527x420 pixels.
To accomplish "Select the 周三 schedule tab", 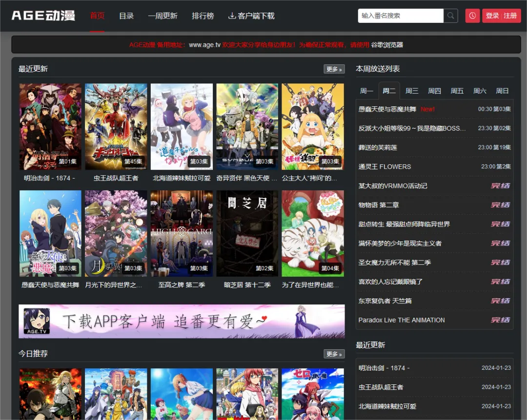I will click(x=412, y=91).
